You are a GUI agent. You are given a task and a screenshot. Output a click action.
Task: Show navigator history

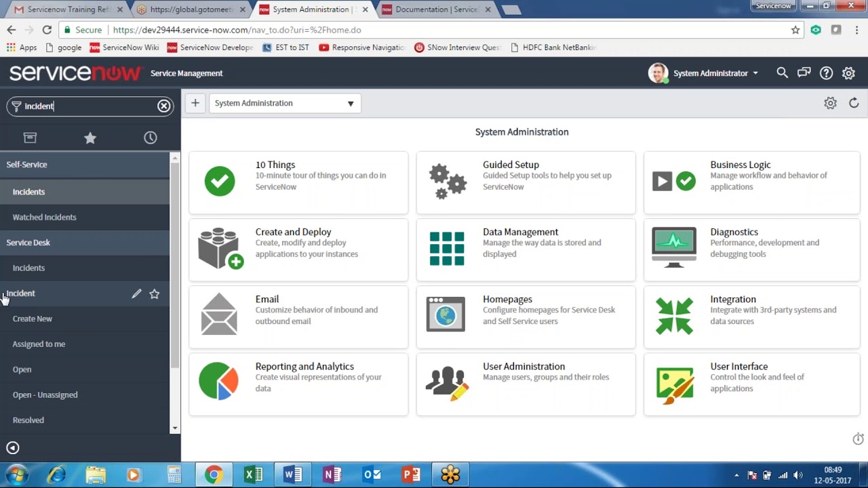point(151,138)
